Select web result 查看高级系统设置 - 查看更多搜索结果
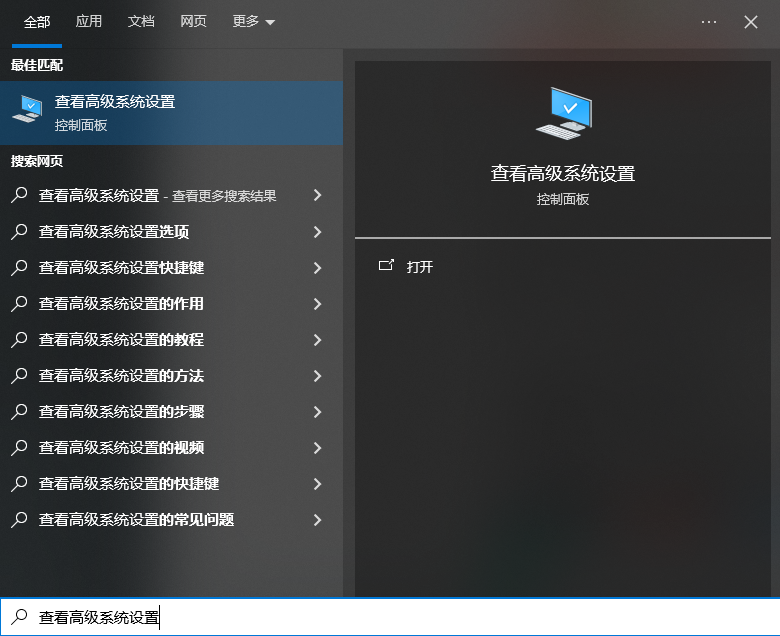Screen dimensions: 780x636 pyautogui.click(x=171, y=195)
